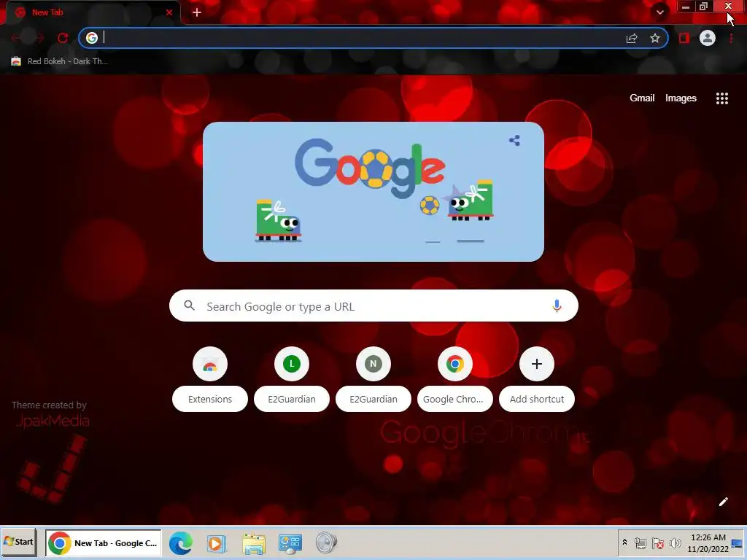Share this page via the share icon
Screen dimensions: 747x560
pos(632,38)
